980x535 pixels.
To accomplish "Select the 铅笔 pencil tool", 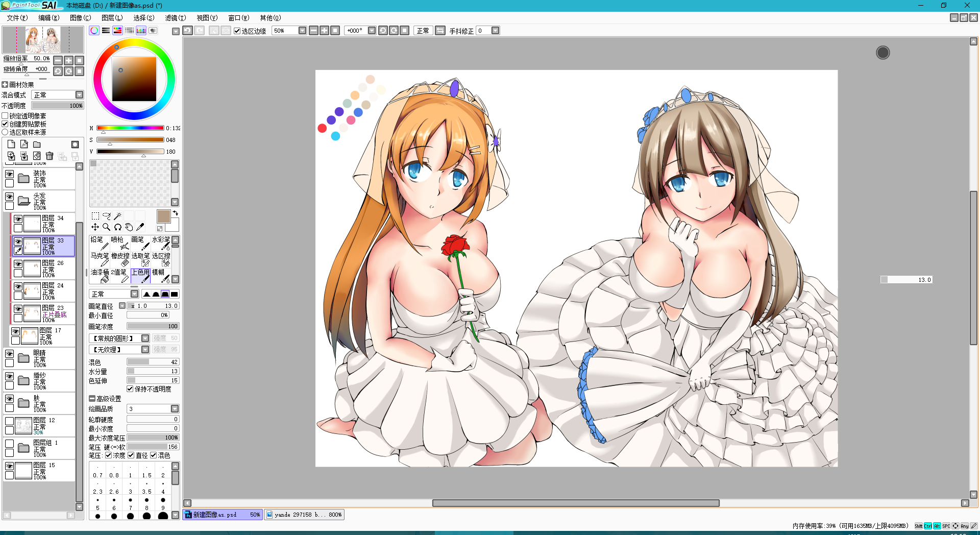I will coord(100,244).
